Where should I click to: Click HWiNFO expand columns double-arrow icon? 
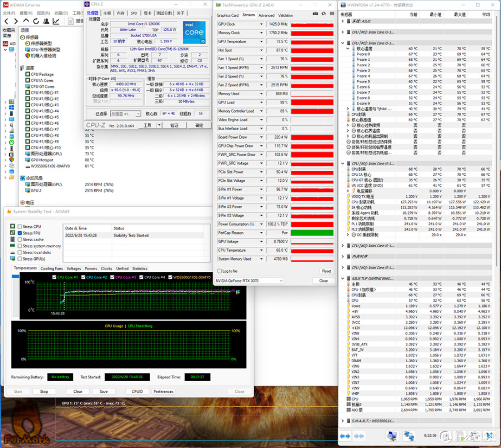pos(346,436)
